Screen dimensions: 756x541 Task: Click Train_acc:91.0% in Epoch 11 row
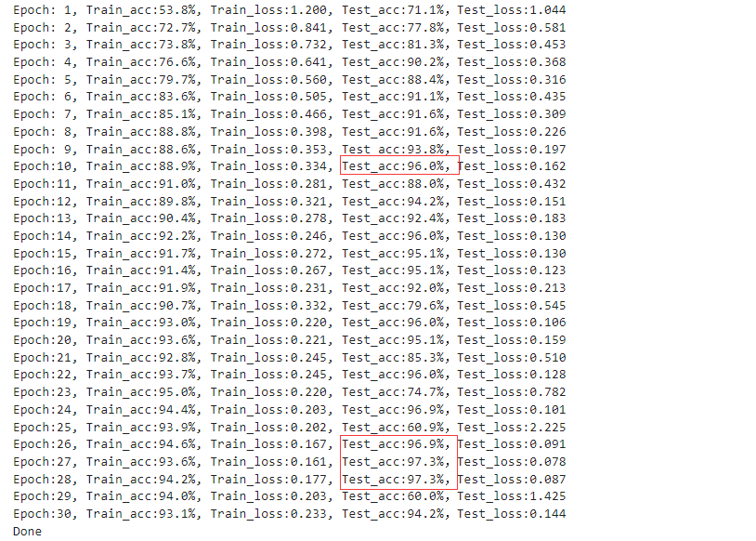(x=141, y=184)
